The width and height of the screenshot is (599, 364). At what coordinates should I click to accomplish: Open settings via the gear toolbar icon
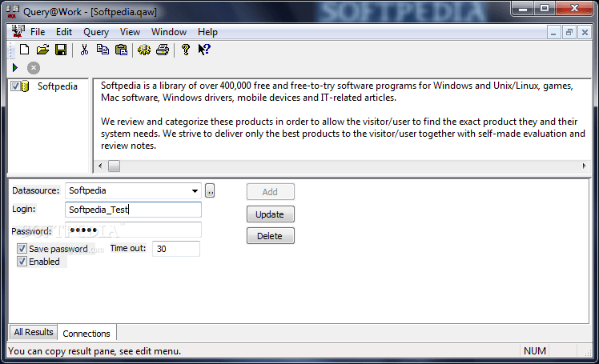click(x=144, y=50)
